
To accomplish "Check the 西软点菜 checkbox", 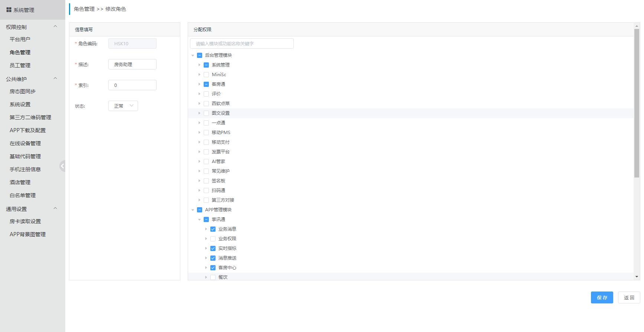I will 206,104.
